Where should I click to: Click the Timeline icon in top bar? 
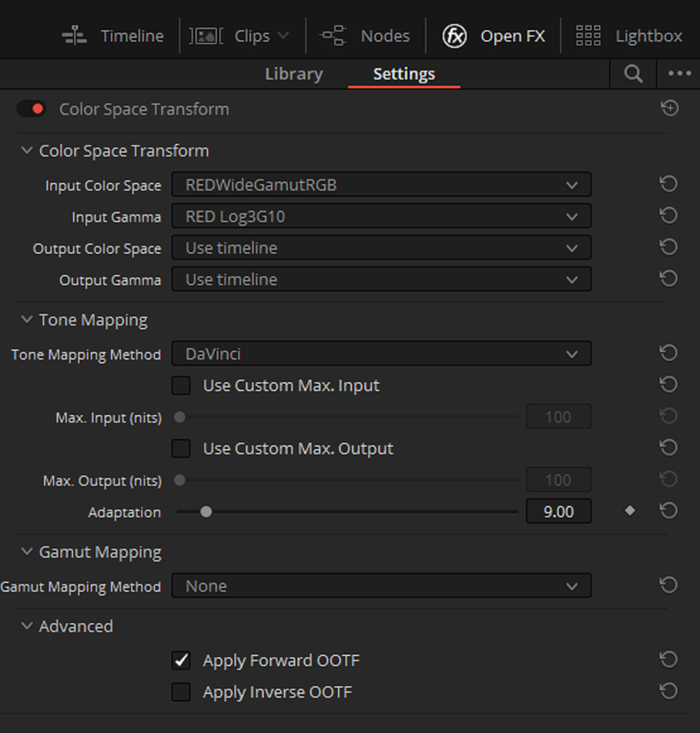tap(74, 36)
